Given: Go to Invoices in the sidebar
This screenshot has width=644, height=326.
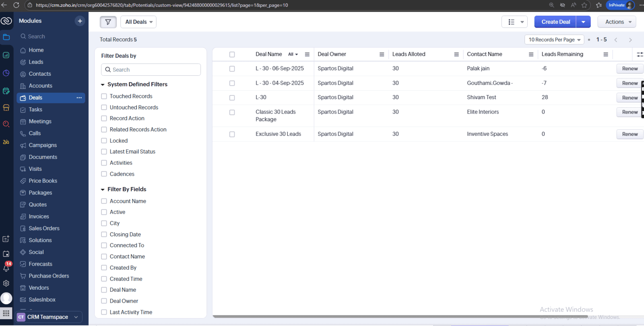Looking at the screenshot, I should (39, 217).
